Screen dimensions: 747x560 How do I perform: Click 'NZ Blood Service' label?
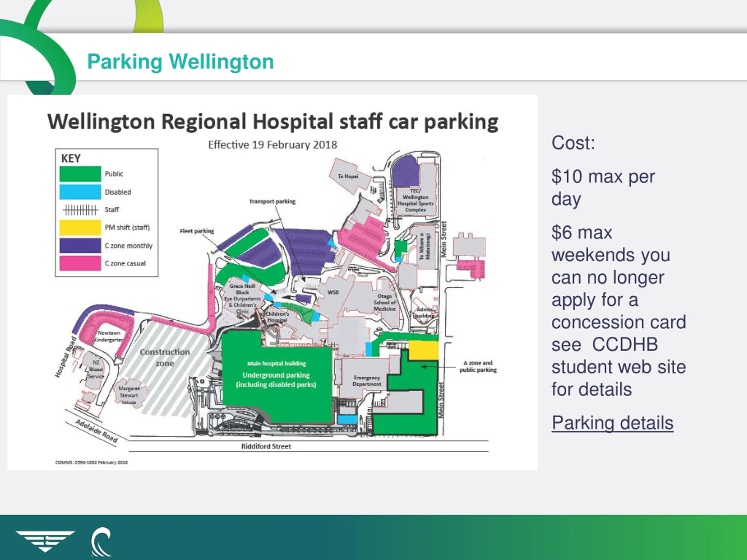(96, 369)
